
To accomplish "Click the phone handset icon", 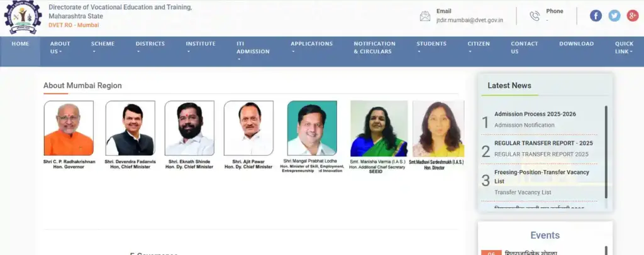I will [x=535, y=16].
